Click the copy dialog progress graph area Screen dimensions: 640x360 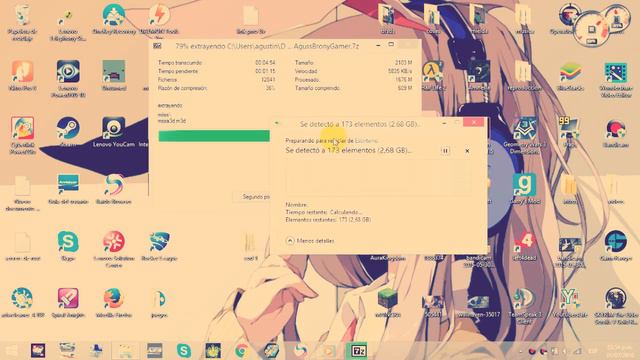378,177
